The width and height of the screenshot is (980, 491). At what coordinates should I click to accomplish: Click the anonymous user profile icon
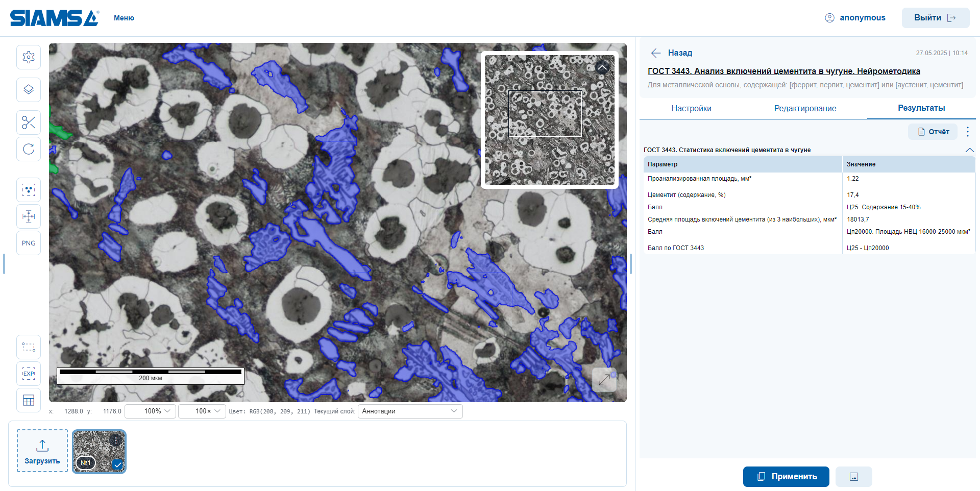tap(829, 18)
